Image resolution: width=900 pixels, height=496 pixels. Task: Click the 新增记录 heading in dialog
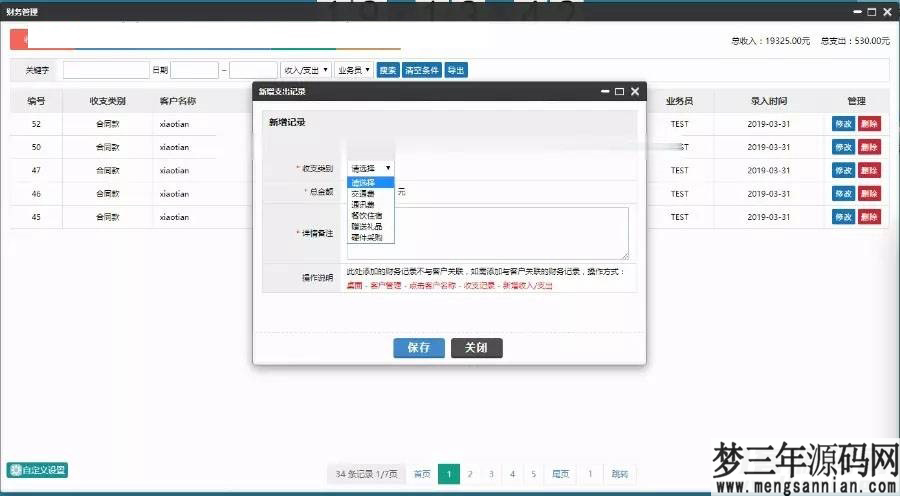[287, 122]
